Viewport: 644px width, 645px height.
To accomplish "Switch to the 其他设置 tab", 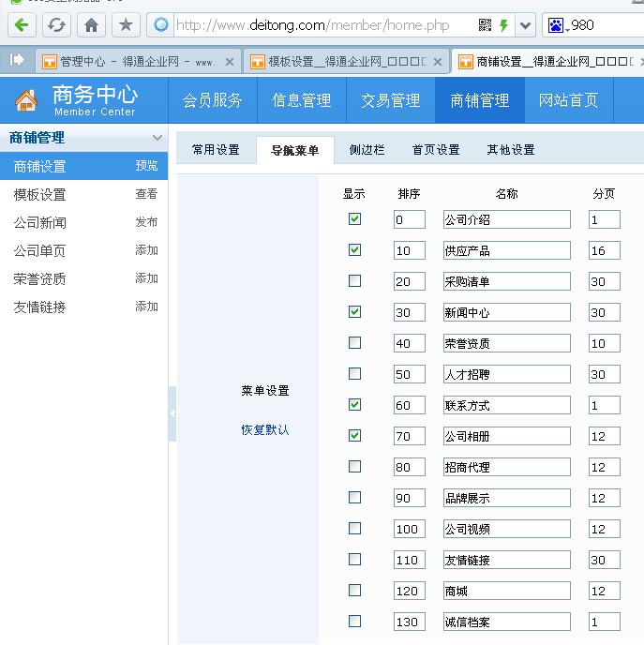I will coord(511,150).
